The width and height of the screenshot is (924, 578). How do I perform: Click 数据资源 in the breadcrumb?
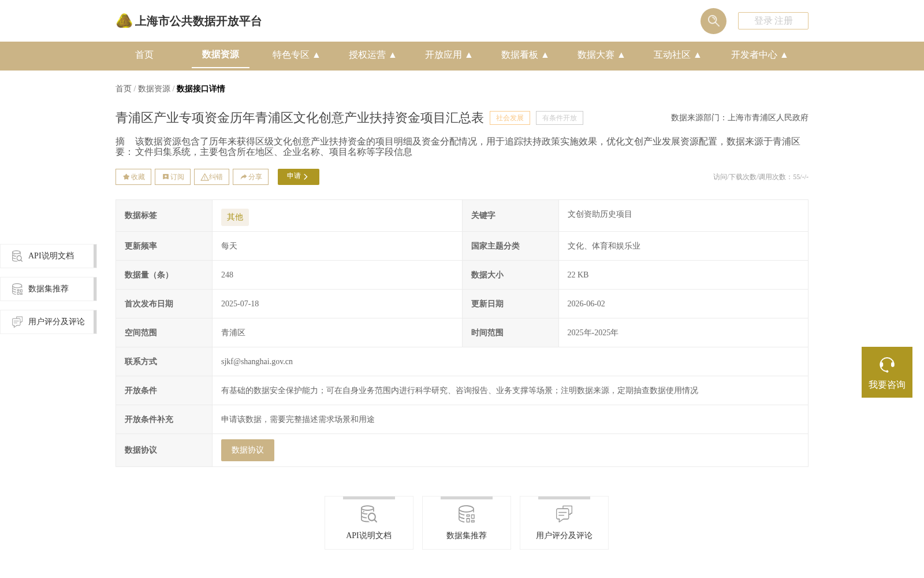(x=154, y=89)
